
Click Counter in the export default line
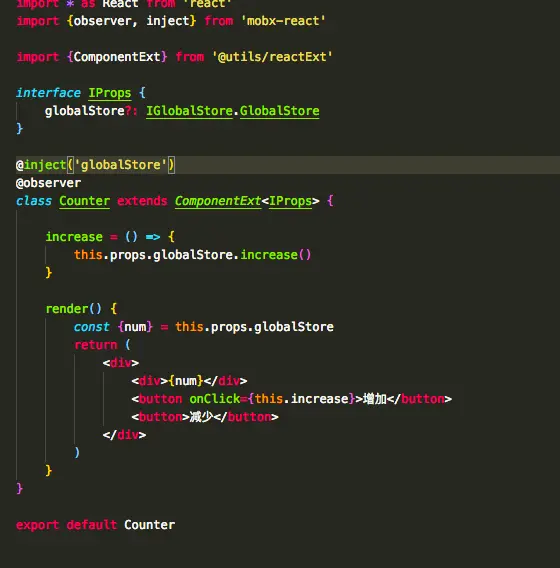[150, 525]
